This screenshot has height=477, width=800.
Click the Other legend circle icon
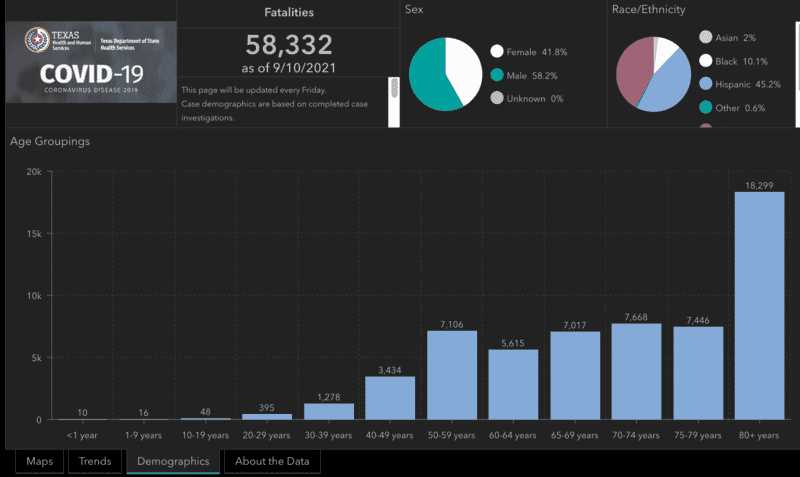(706, 108)
